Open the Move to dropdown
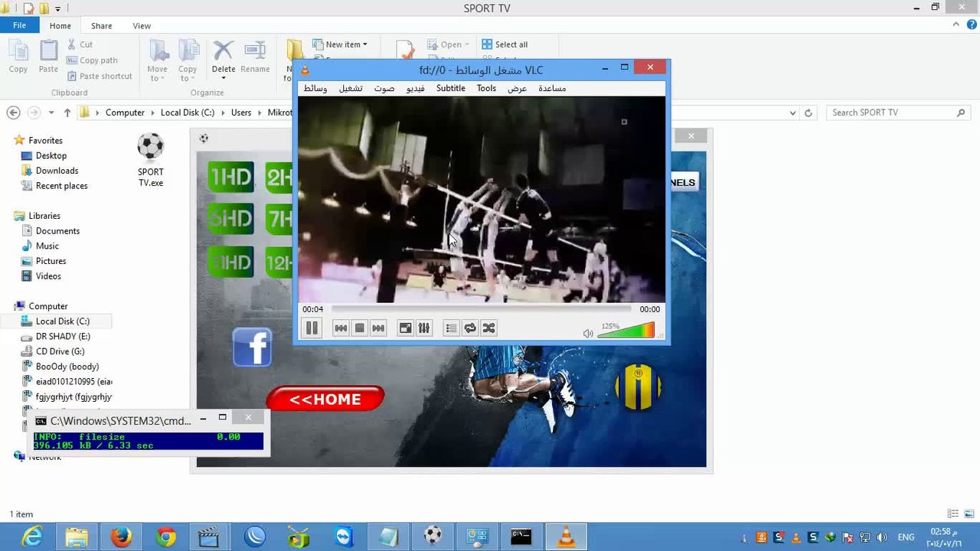This screenshot has width=980, height=551. (x=157, y=61)
